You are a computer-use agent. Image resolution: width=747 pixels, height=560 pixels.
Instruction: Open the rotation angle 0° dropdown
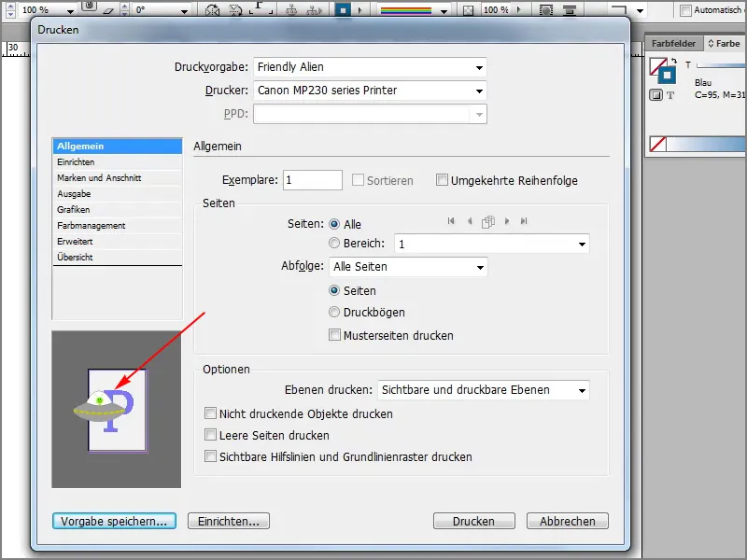(x=184, y=11)
